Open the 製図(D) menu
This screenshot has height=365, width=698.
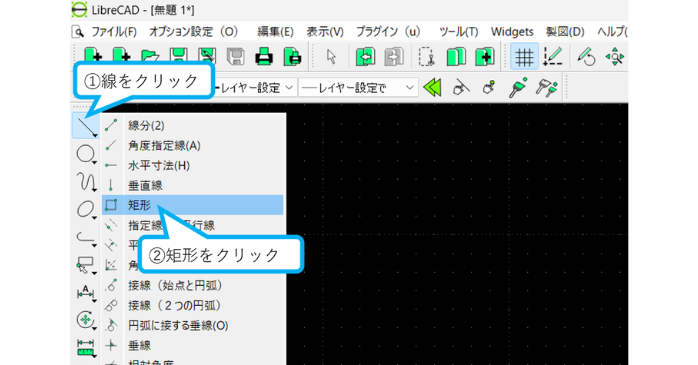(x=565, y=32)
